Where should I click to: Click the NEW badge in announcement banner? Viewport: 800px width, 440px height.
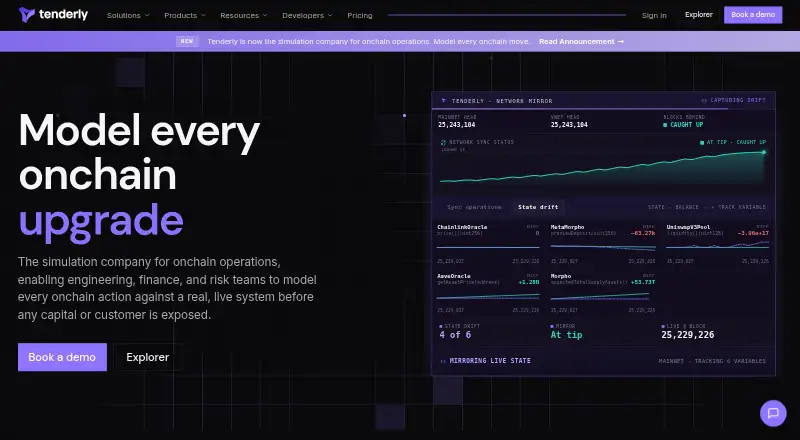[x=187, y=41]
